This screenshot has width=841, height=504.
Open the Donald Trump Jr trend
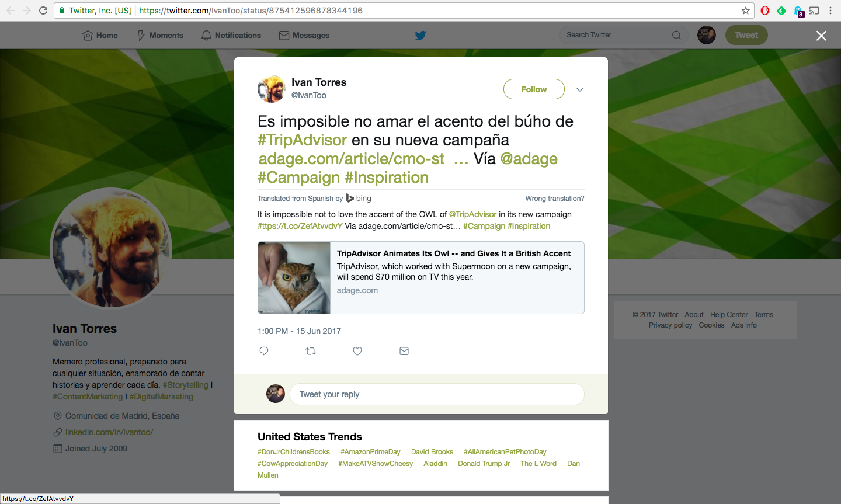(x=484, y=464)
